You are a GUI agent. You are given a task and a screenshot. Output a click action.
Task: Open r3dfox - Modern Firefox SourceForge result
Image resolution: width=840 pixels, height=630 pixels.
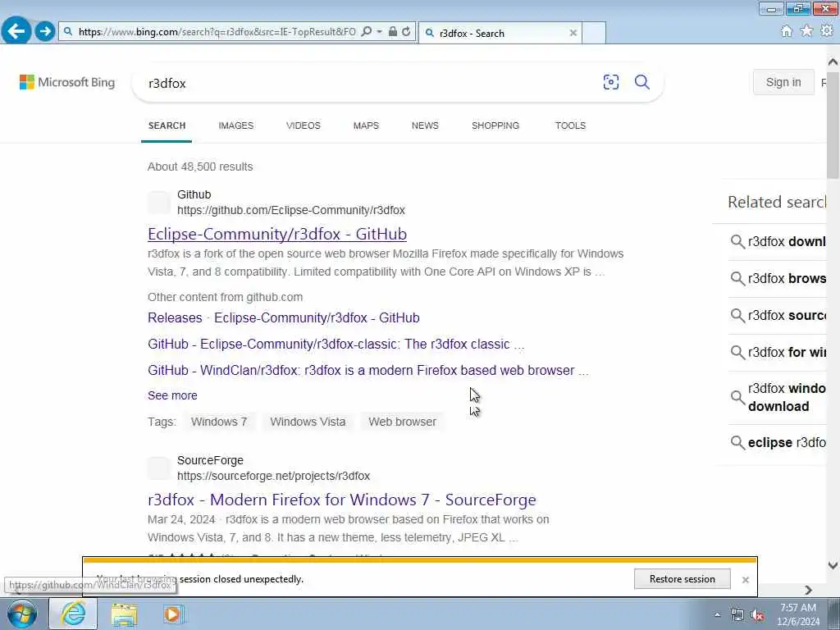342,500
